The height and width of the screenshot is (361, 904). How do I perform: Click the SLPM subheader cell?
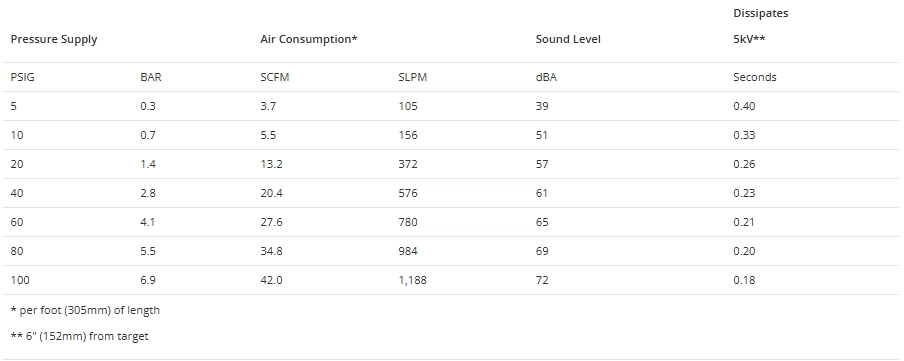(413, 77)
